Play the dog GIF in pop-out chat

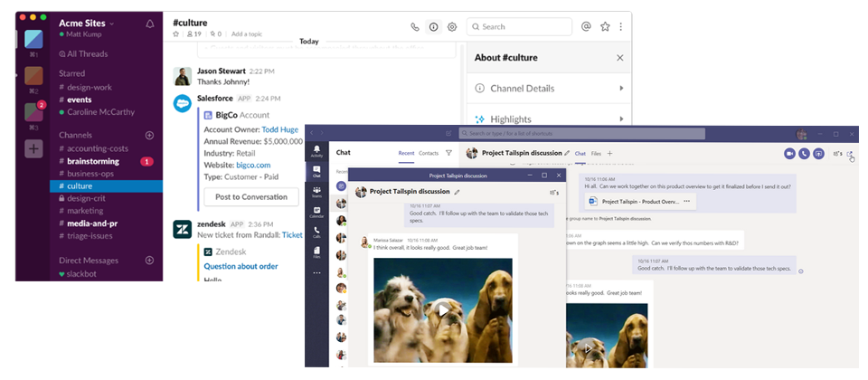coord(443,309)
